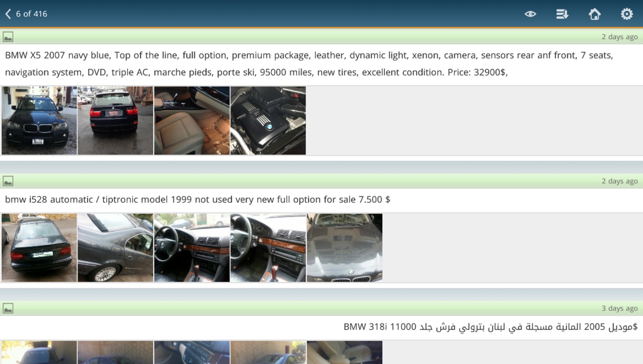Open BMW X5 rear view photo
The width and height of the screenshot is (643, 364).
coord(115,121)
